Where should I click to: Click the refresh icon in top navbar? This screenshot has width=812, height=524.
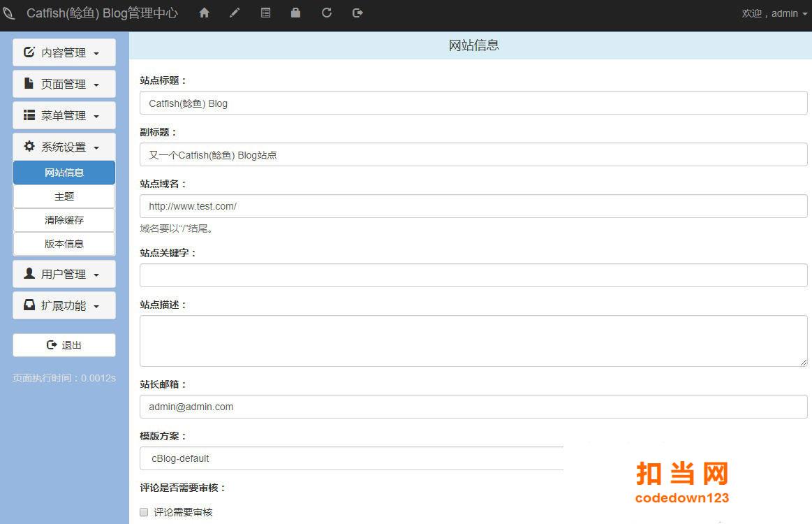click(327, 13)
